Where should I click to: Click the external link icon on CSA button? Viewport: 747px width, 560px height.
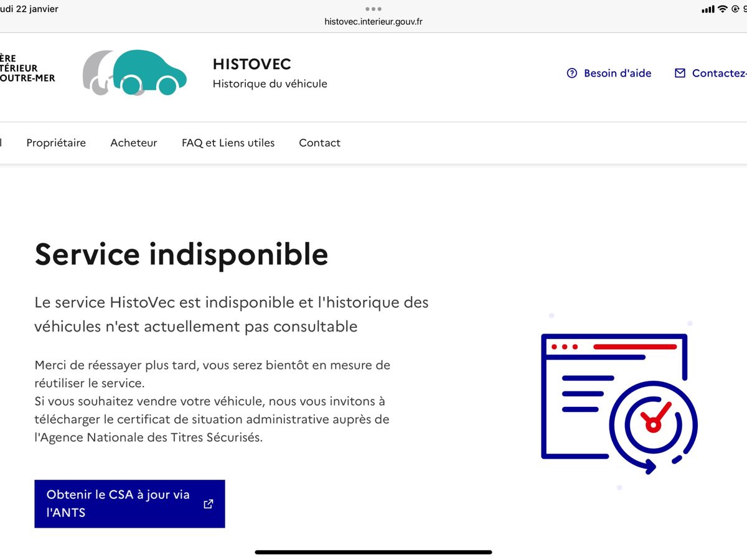tap(209, 504)
